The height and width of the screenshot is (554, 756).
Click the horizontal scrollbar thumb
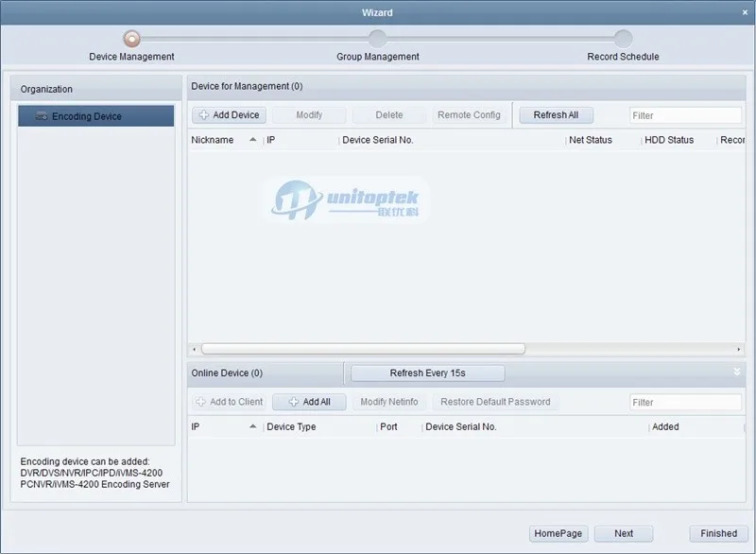tap(363, 349)
